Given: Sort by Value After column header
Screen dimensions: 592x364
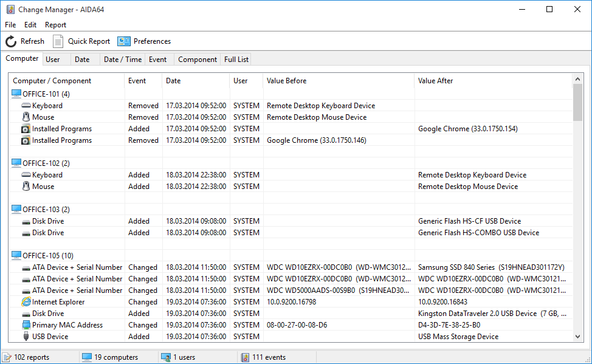Looking at the screenshot, I should click(x=493, y=80).
